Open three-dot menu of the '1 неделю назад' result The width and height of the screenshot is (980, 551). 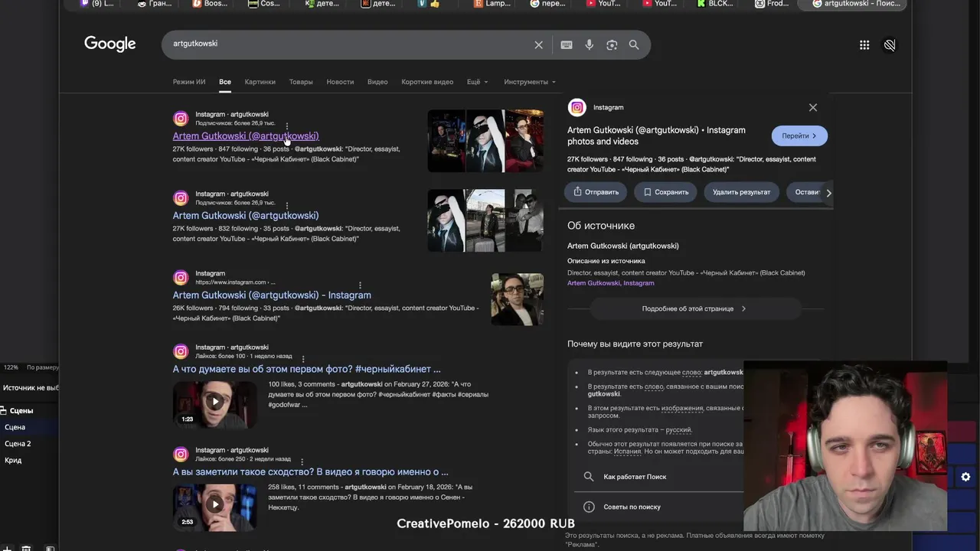[303, 358]
